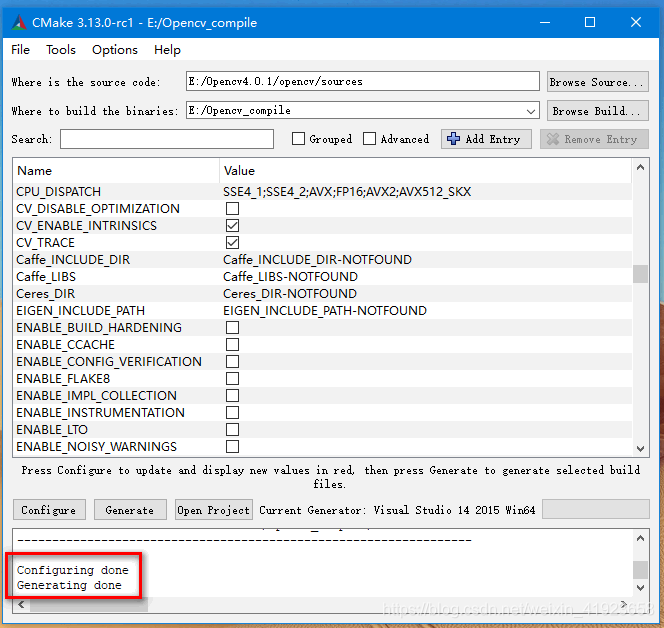The image size is (664, 628).
Task: Click the entry list scroll-up arrow
Action: 640,167
